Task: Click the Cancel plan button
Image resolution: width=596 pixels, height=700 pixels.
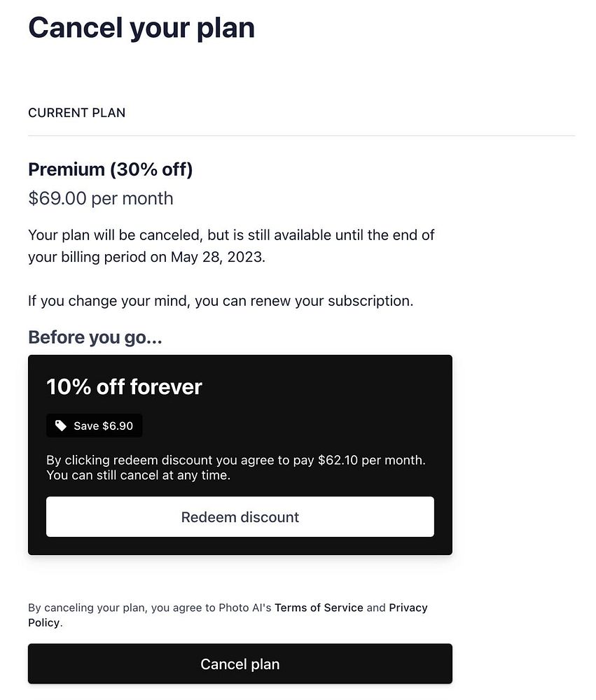Action: (x=240, y=664)
